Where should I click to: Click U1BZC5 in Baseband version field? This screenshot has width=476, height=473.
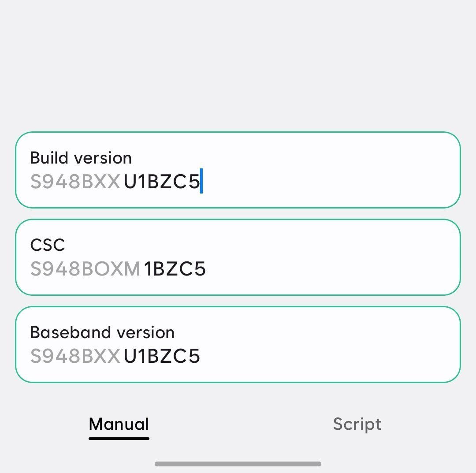[x=161, y=355]
